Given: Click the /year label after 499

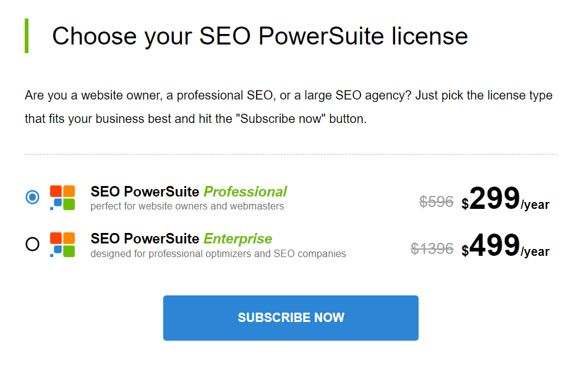Looking at the screenshot, I should [x=535, y=252].
